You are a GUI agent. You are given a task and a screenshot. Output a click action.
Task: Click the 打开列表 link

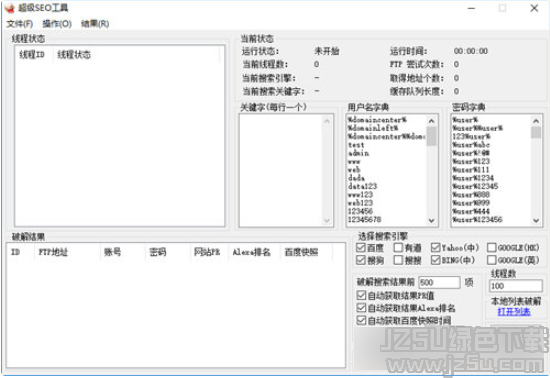coord(514,312)
